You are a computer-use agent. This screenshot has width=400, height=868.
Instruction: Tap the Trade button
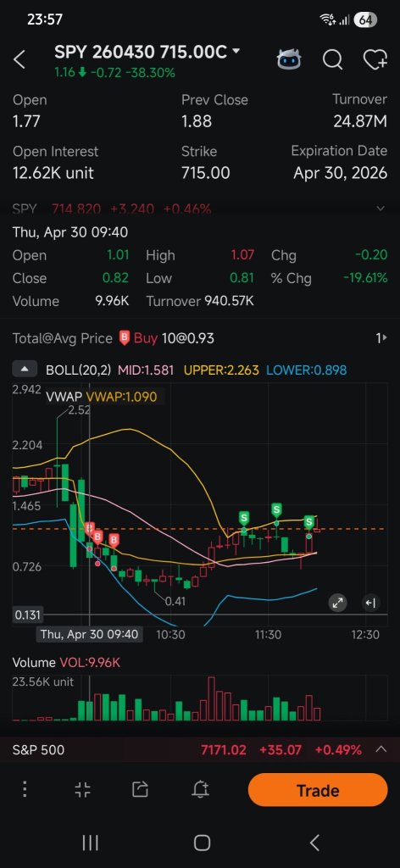pos(318,790)
